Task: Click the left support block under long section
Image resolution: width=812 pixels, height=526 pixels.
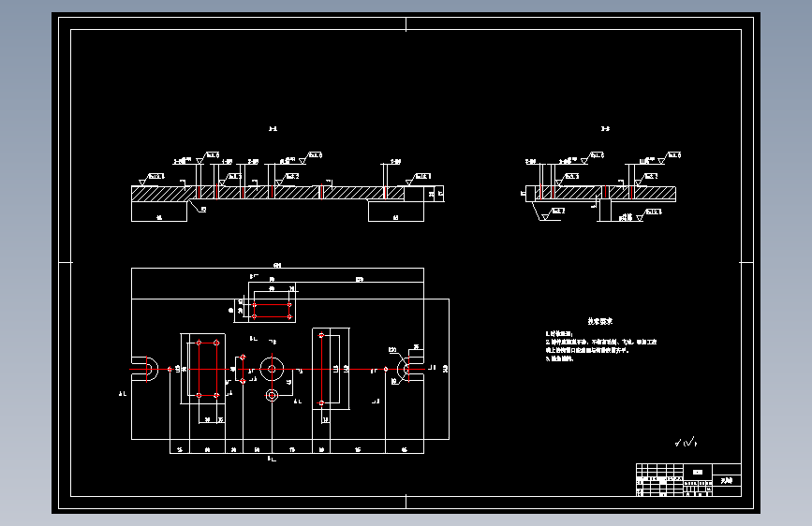Action: click(159, 212)
